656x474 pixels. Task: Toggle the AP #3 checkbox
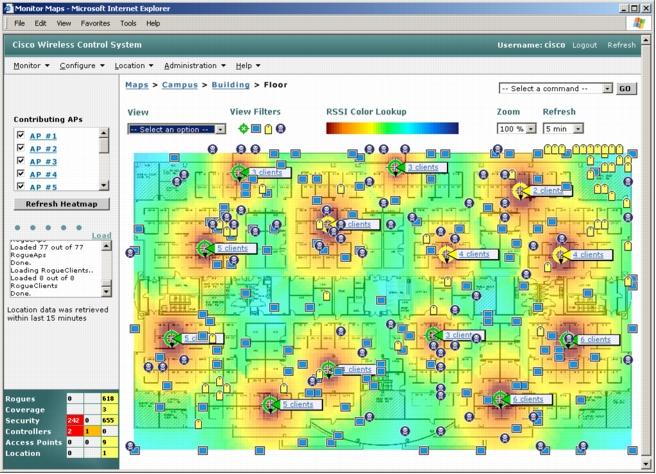click(20, 161)
